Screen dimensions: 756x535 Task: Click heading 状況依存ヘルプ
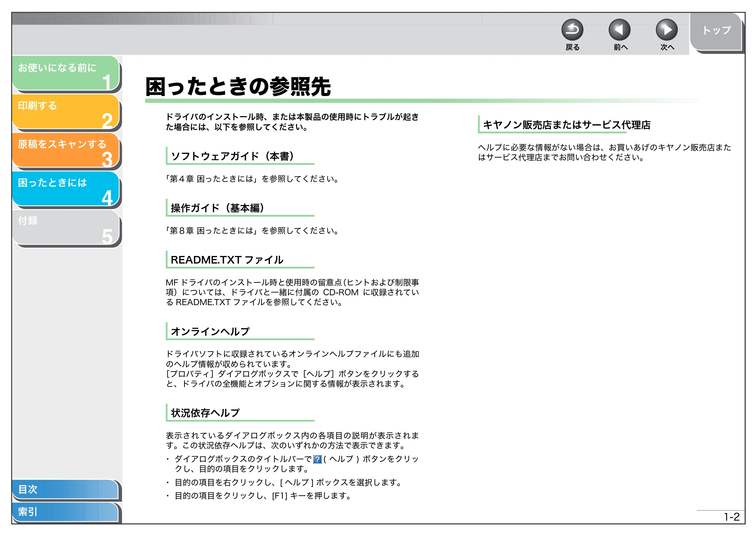tap(205, 413)
